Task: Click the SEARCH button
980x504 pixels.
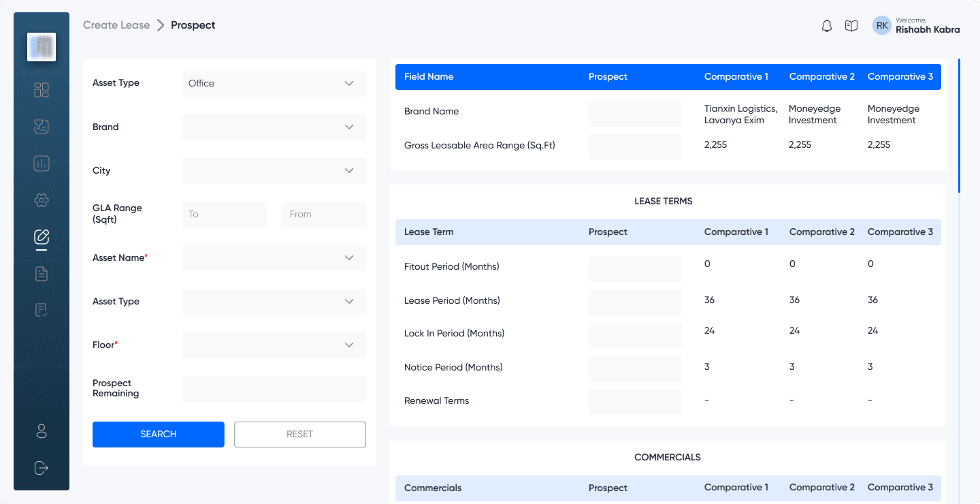Action: point(159,435)
